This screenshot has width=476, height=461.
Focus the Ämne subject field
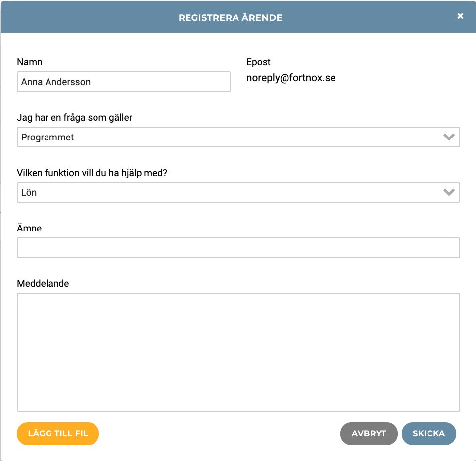click(x=238, y=248)
